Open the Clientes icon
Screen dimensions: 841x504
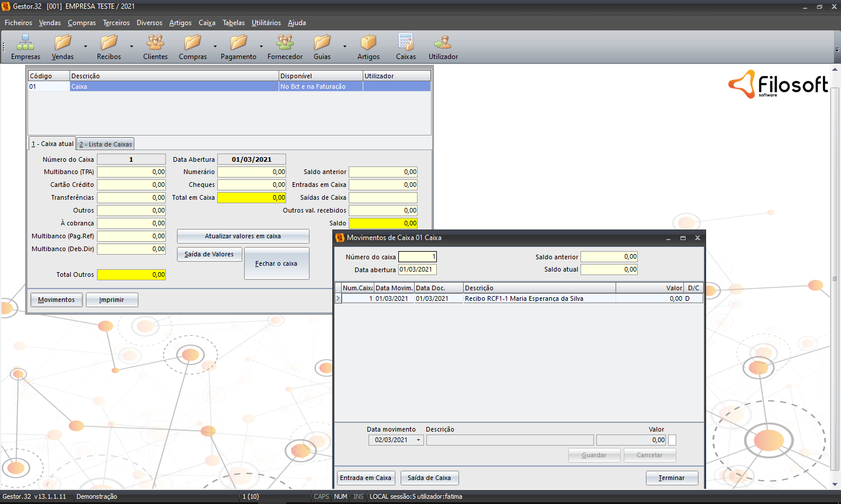click(x=155, y=43)
